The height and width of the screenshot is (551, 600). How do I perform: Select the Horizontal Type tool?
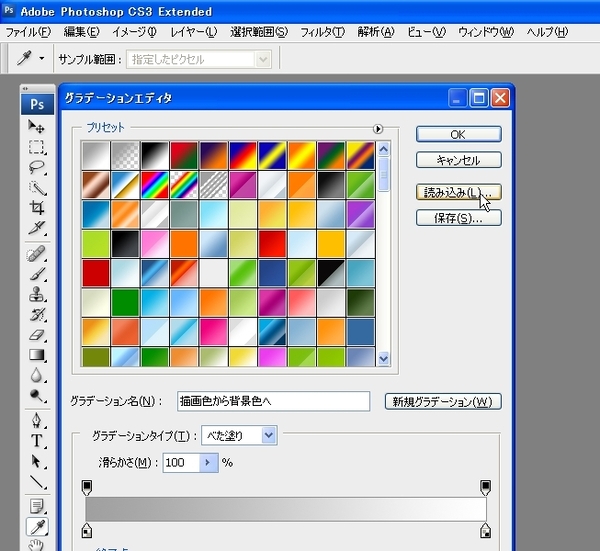[37, 441]
